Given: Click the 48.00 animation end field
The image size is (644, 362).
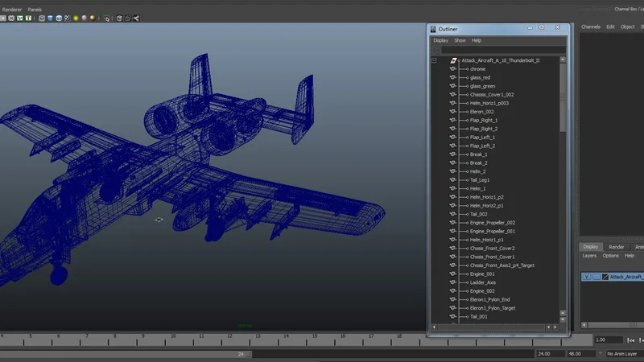Looking at the screenshot, I should pyautogui.click(x=580, y=353).
